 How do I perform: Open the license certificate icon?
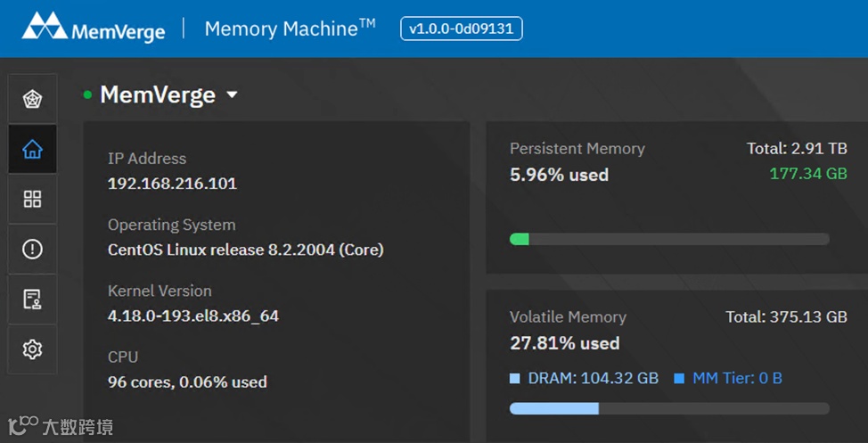pos(32,299)
